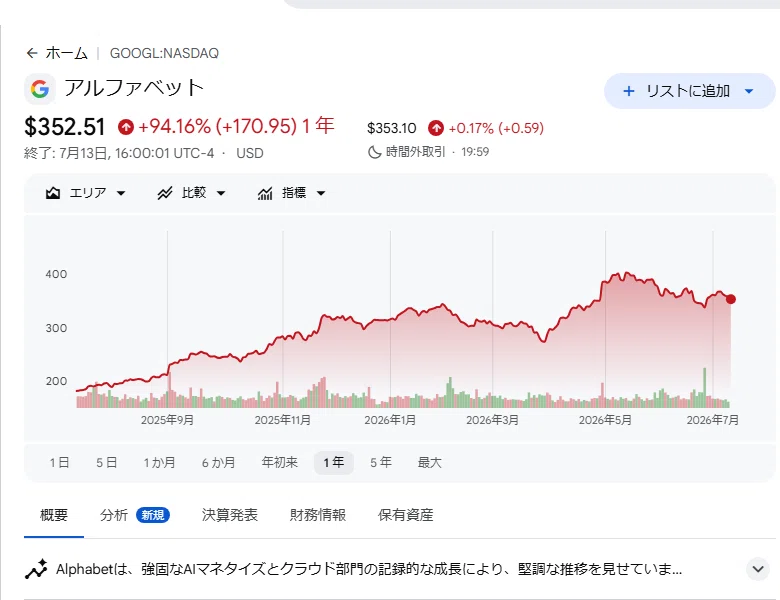Expand the Alphabet AI summary chevron

(758, 569)
